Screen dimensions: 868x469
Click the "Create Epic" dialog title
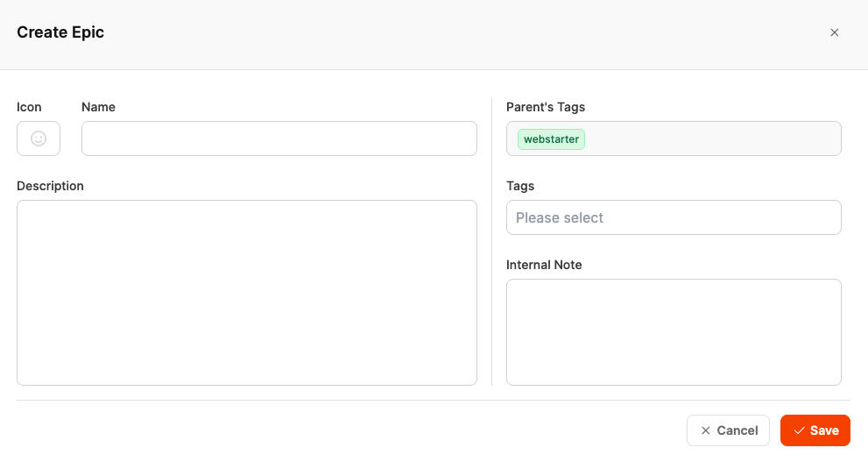(60, 32)
